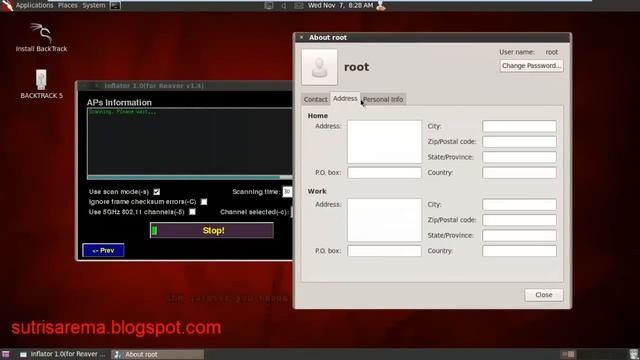Click the Work Zip/Postal code field
The height and width of the screenshot is (360, 640).
click(x=519, y=220)
